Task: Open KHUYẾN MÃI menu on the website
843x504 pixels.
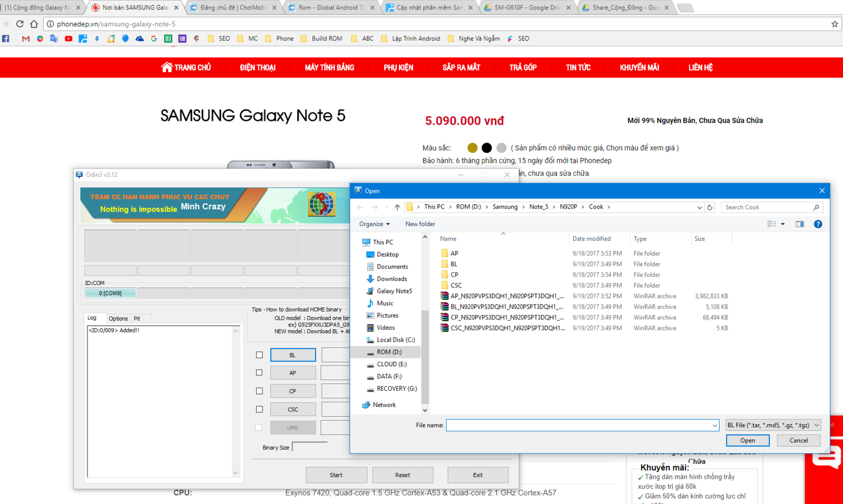Action: click(639, 67)
